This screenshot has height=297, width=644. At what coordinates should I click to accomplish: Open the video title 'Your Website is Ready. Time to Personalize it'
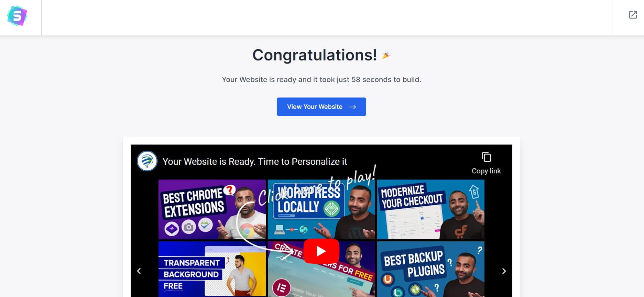point(255,161)
